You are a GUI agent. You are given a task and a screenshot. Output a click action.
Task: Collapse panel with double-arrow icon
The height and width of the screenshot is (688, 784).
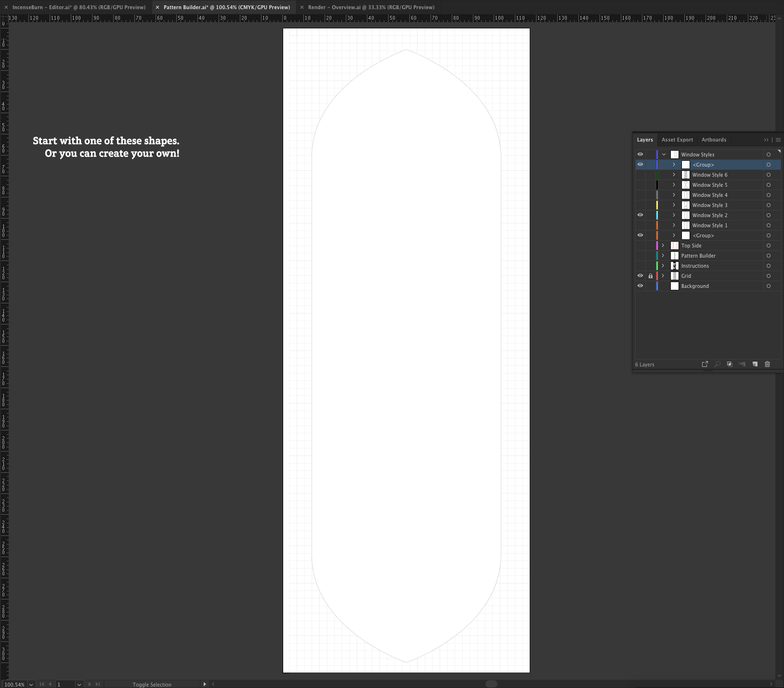(766, 140)
